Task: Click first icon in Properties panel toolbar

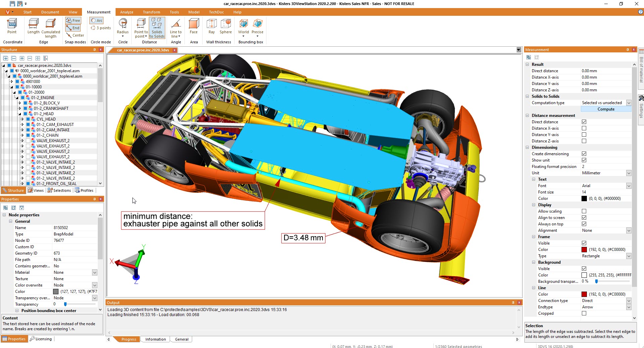Action: (6, 208)
